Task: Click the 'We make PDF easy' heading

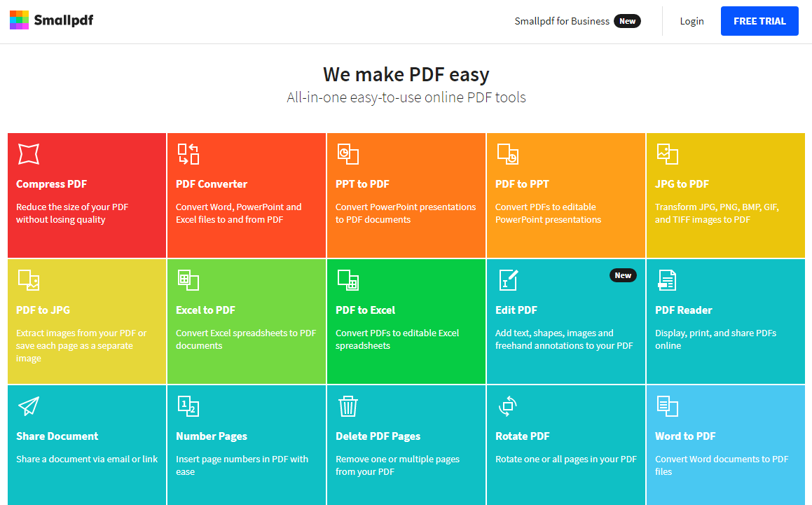Action: tap(406, 74)
